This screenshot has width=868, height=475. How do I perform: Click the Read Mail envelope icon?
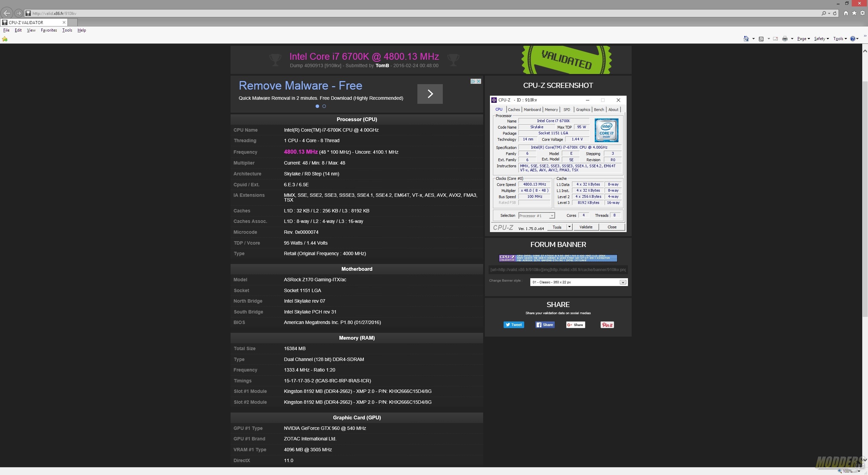click(775, 39)
